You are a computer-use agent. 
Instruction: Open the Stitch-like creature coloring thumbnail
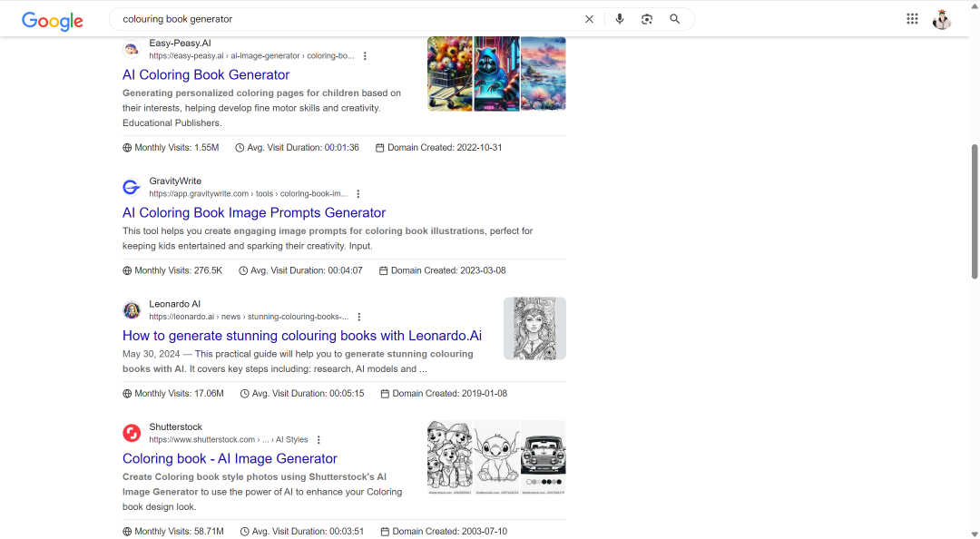pyautogui.click(x=497, y=457)
